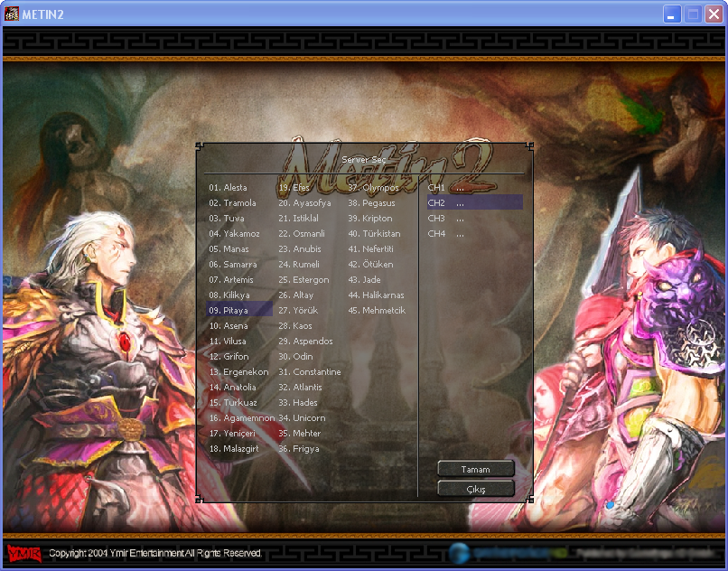The width and height of the screenshot is (728, 571).
Task: Select server 04. Yakamoz
Action: click(234, 234)
